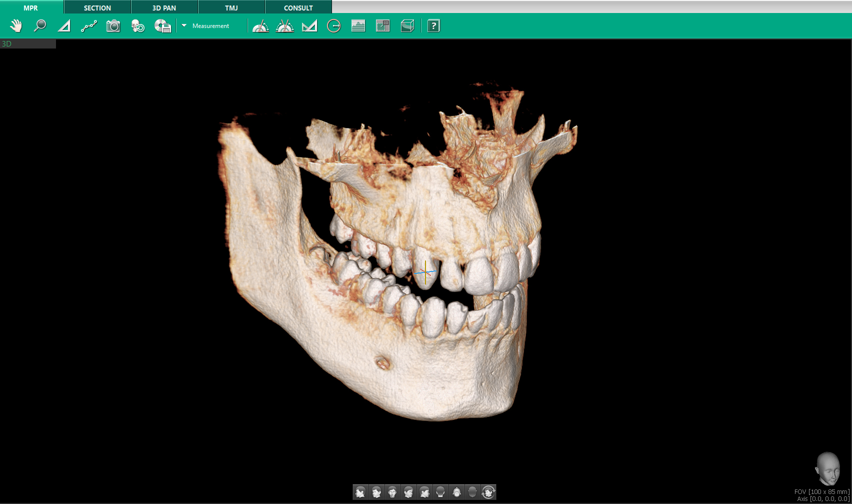Screen dimensions: 852x504
Task: Toggle the auto-rotate head view button
Action: pyautogui.click(x=488, y=492)
